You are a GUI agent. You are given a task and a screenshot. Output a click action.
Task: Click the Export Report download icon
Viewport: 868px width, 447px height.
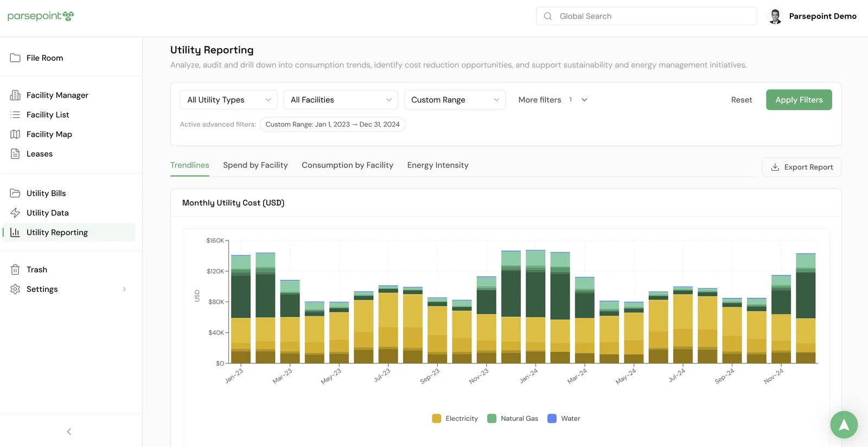(x=775, y=167)
